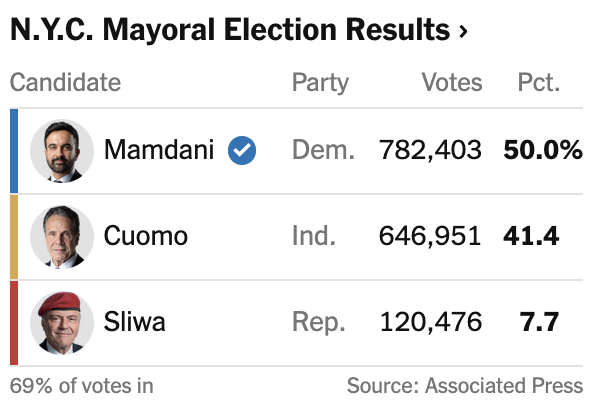Click the Sliwa candidate name

coord(135,322)
